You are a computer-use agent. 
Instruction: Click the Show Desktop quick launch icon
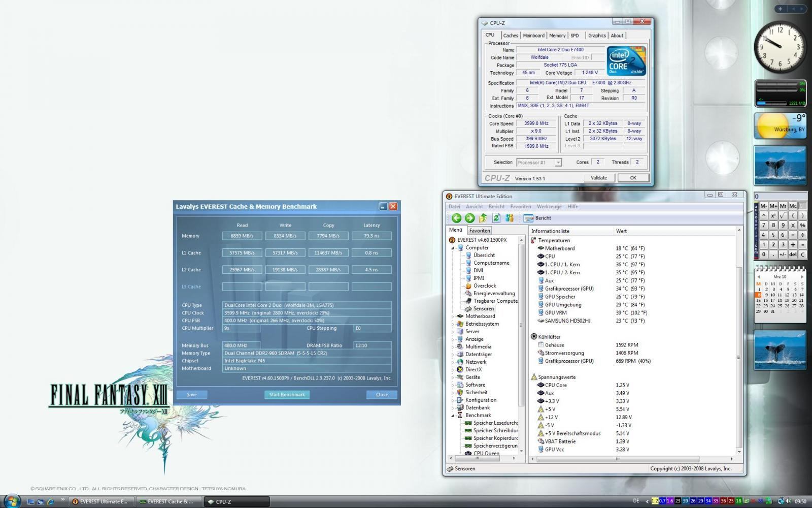pyautogui.click(x=31, y=501)
